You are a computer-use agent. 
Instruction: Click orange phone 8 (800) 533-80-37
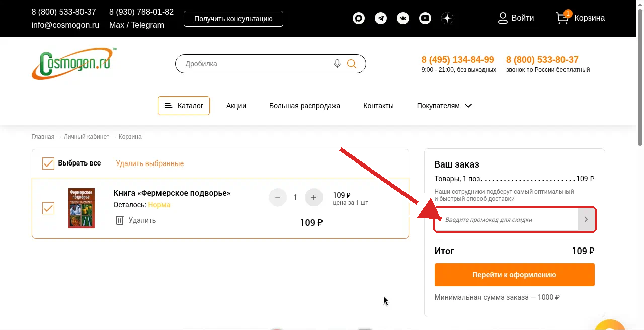(542, 60)
